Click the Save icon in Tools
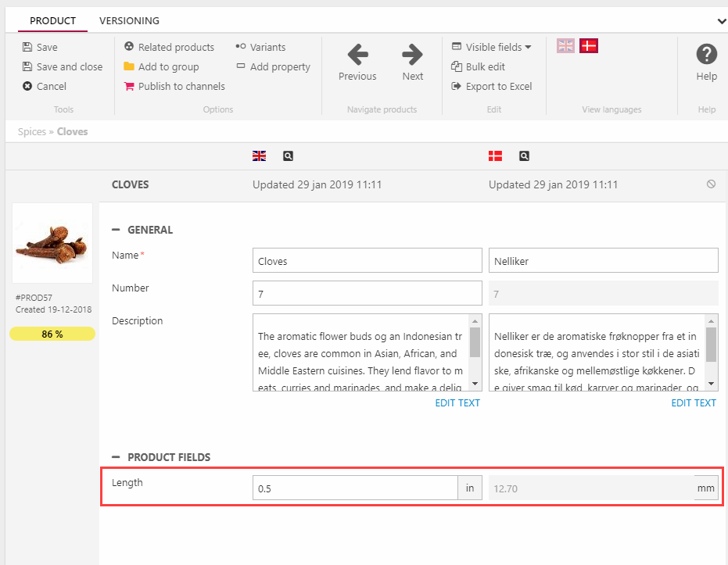The height and width of the screenshot is (565, 728). tap(27, 47)
